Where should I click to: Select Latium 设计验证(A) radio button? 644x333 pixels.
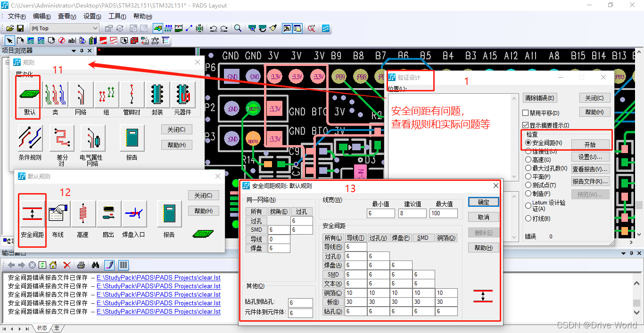528,205
